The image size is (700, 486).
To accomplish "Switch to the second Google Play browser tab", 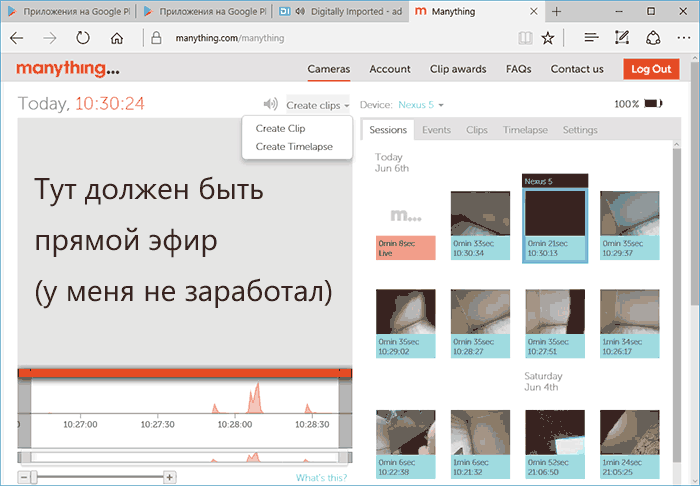I will tap(204, 12).
